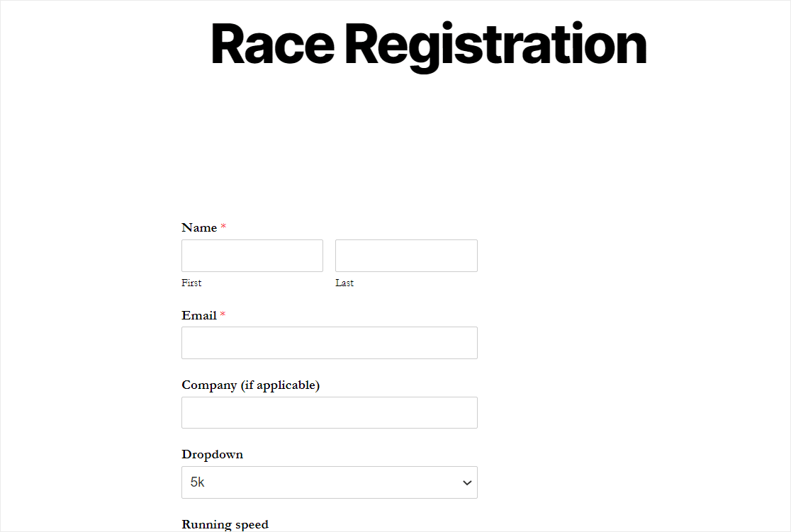This screenshot has width=791, height=532.
Task: Focus the Last name input box
Action: 406,256
